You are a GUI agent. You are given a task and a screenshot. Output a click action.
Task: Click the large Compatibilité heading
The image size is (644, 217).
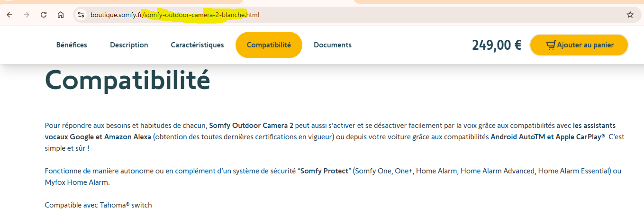click(127, 80)
